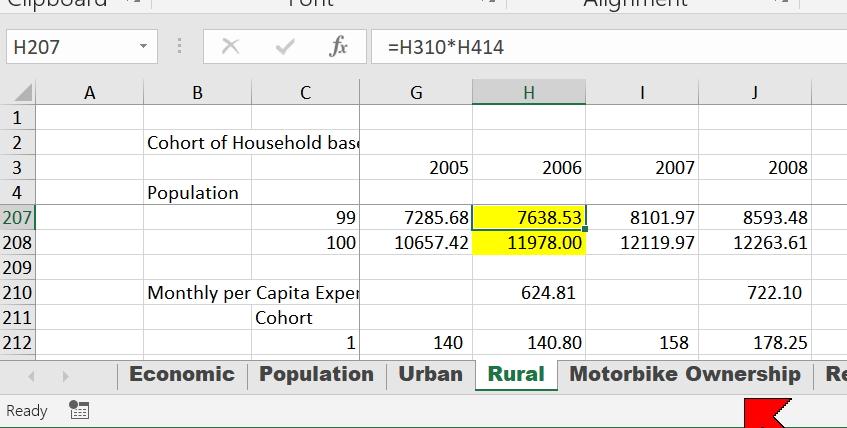
Task: Select cell C212 containing 1
Action: click(x=305, y=342)
